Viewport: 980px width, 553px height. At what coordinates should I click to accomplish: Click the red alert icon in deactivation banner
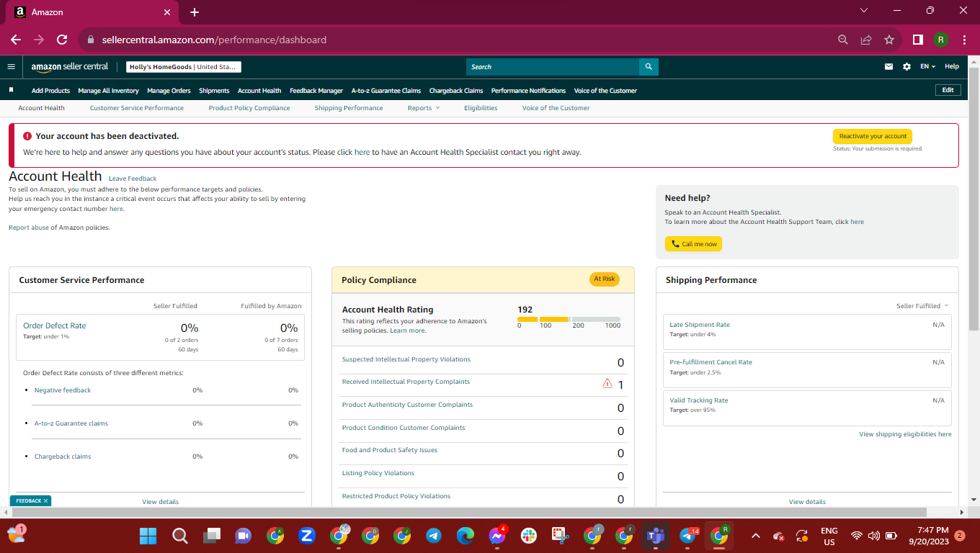point(27,136)
